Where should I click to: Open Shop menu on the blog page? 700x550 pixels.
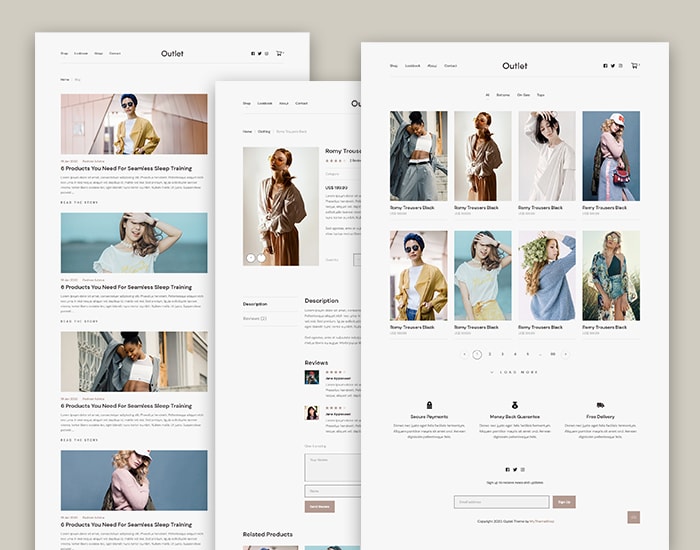pyautogui.click(x=64, y=53)
